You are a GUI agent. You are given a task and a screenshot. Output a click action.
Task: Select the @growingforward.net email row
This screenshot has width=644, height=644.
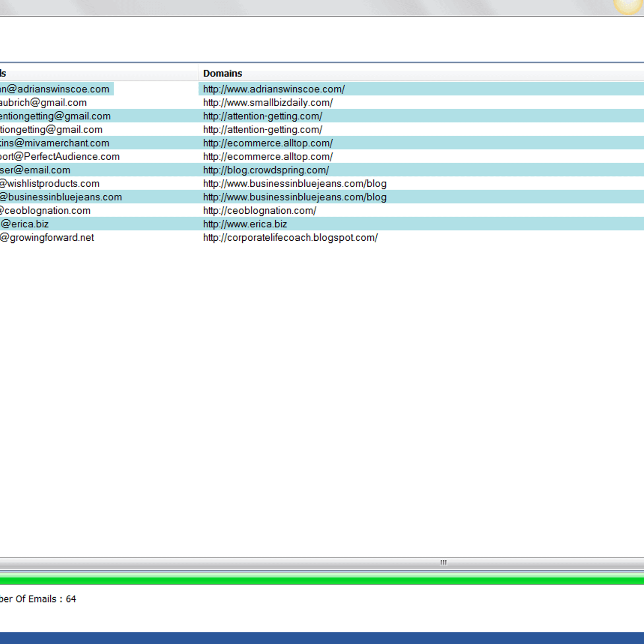(47, 237)
